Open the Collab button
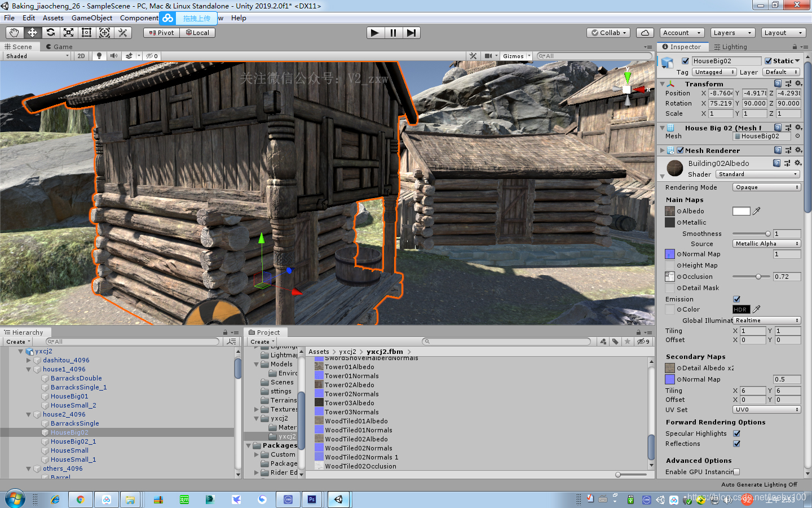This screenshot has height=508, width=812. (609, 33)
